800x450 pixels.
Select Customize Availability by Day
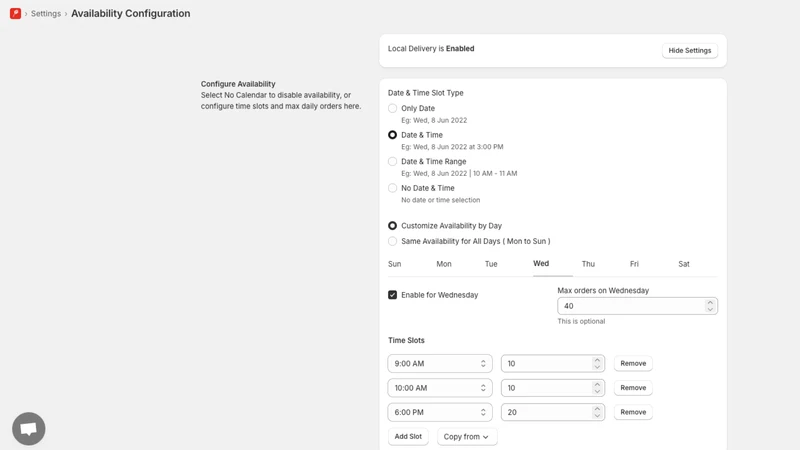(x=392, y=226)
